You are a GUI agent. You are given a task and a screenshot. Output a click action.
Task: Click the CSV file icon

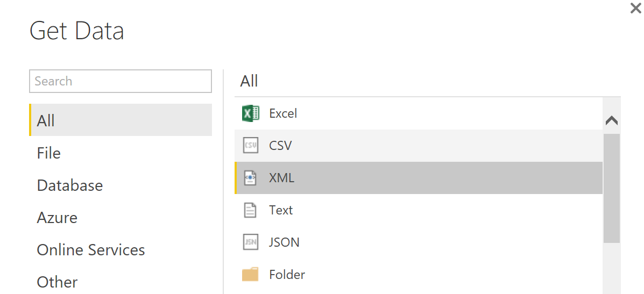(251, 146)
